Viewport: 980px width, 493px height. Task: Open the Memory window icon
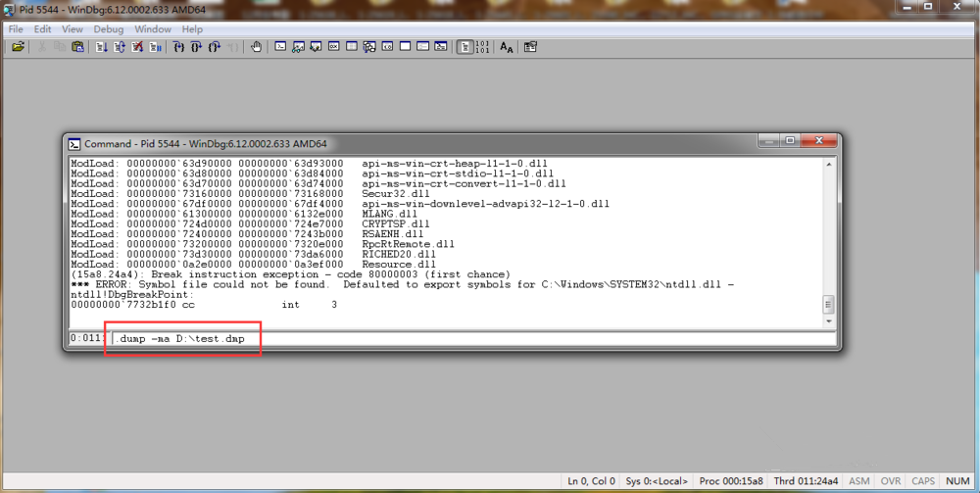point(352,47)
